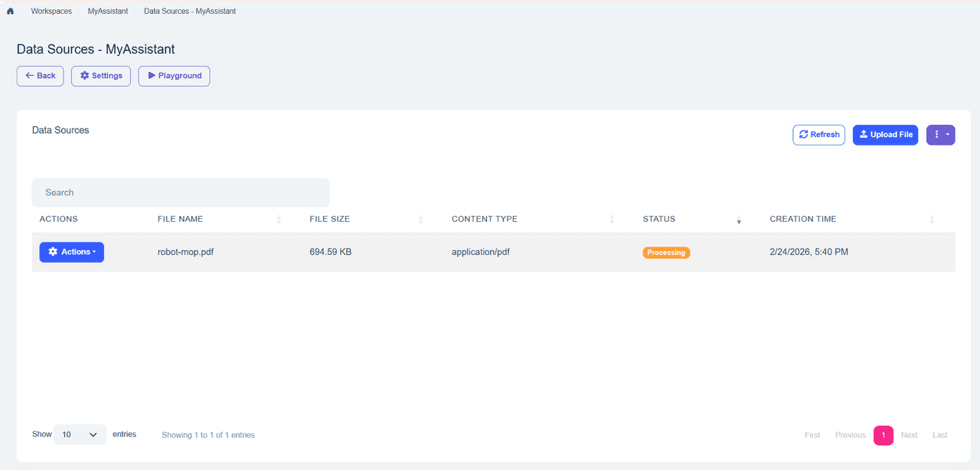Focus the Search input field
This screenshot has height=470, width=980.
[181, 193]
